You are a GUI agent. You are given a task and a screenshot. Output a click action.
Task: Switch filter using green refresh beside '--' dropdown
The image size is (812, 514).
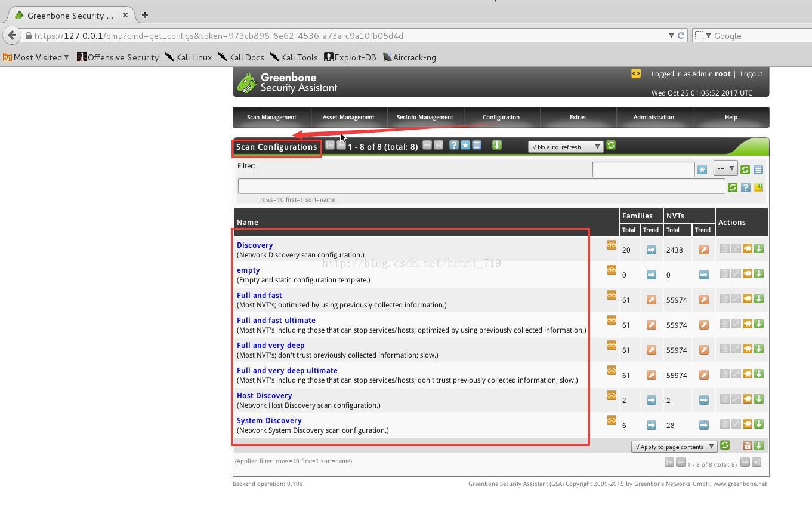745,170
